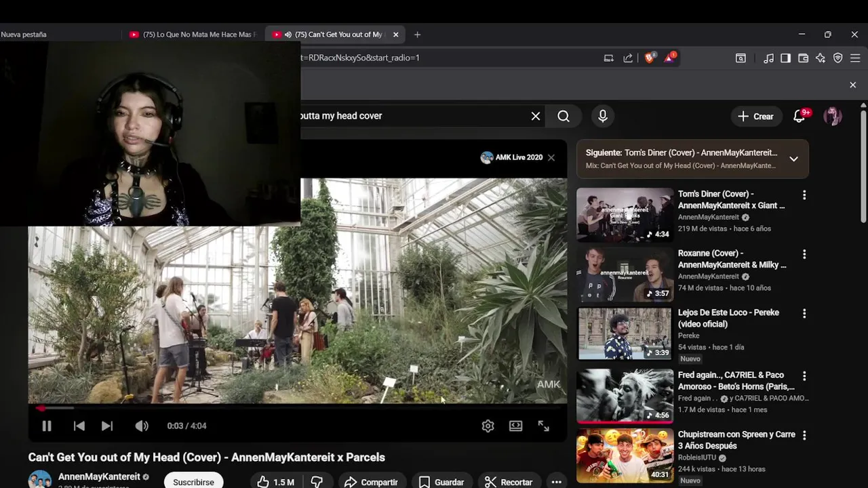
Task: Switch to theater mode view
Action: 516,426
